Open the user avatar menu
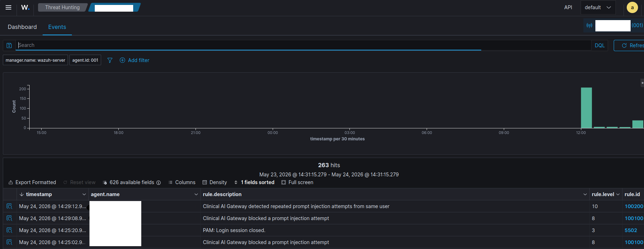Viewport: 644px width, 249px height. [632, 7]
